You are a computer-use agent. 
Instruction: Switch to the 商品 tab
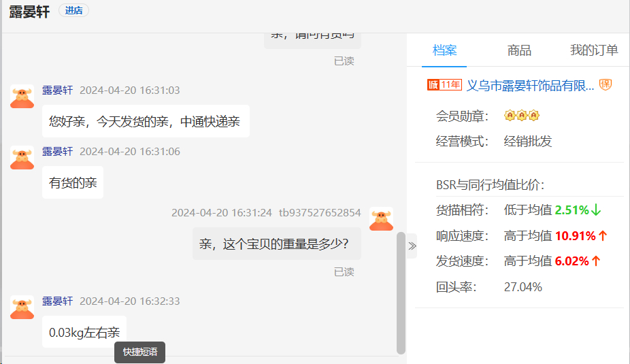coord(519,50)
